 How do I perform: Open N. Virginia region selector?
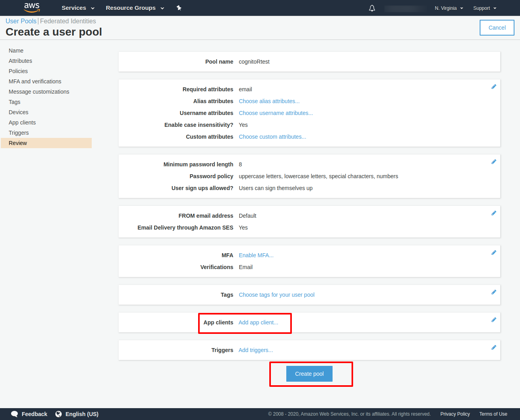[448, 8]
